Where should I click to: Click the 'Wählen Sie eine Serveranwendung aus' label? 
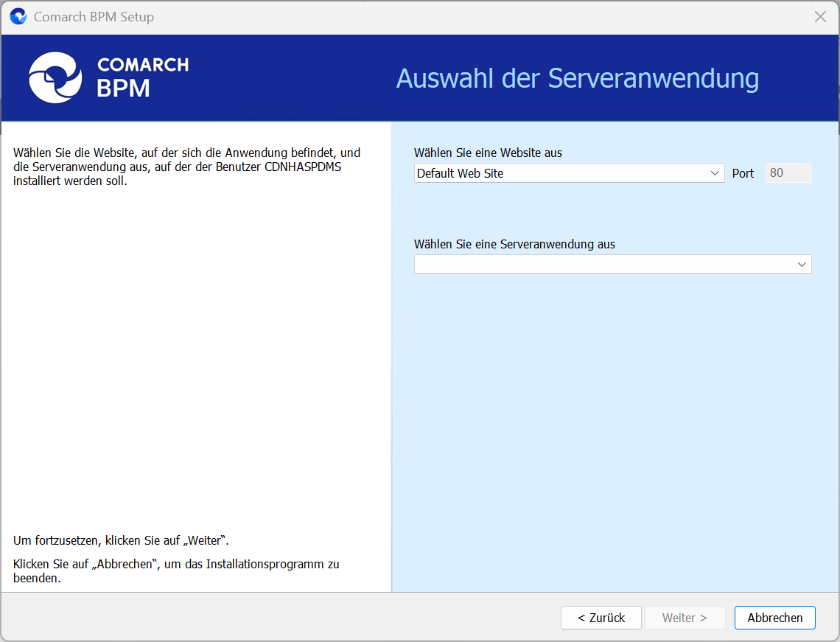point(514,244)
